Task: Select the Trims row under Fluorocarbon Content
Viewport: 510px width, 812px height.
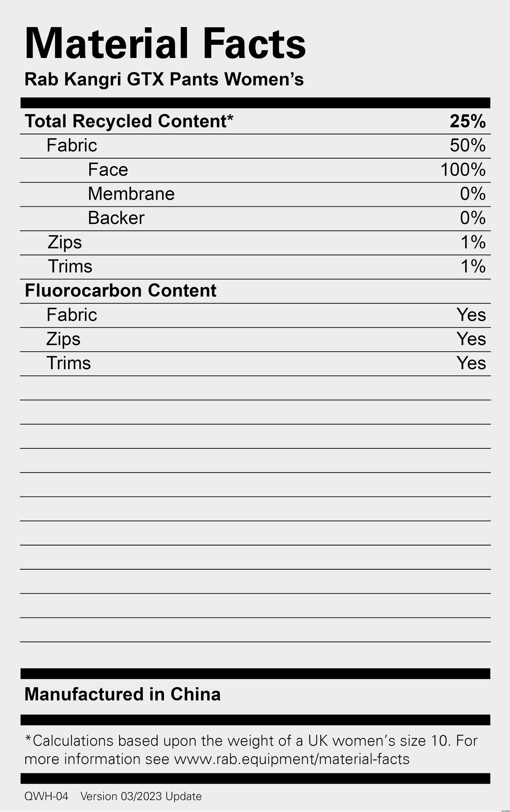Action: pos(255,363)
